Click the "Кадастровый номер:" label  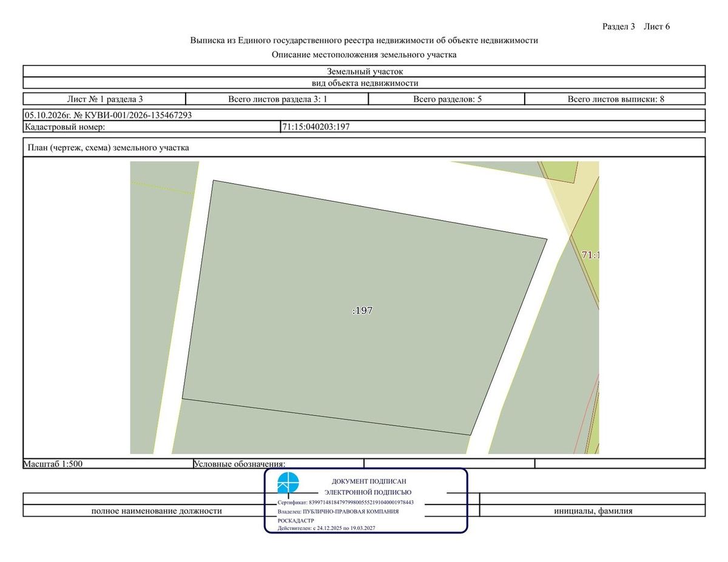coord(65,127)
